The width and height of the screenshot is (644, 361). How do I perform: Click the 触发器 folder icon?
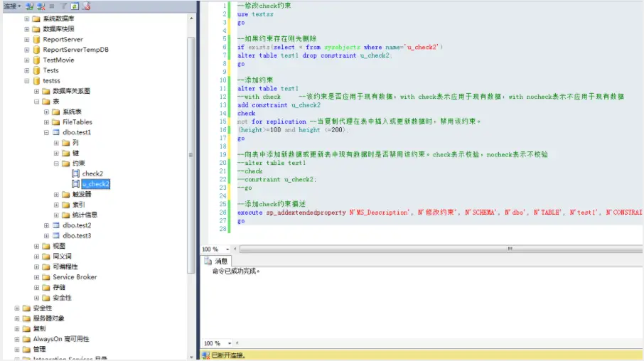65,194
